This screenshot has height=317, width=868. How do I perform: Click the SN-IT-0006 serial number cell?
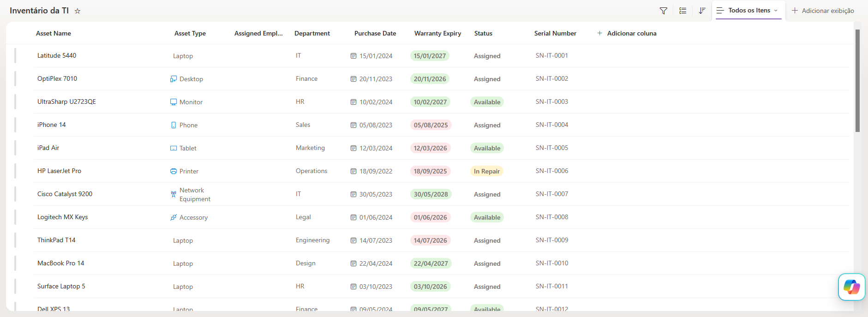point(552,171)
